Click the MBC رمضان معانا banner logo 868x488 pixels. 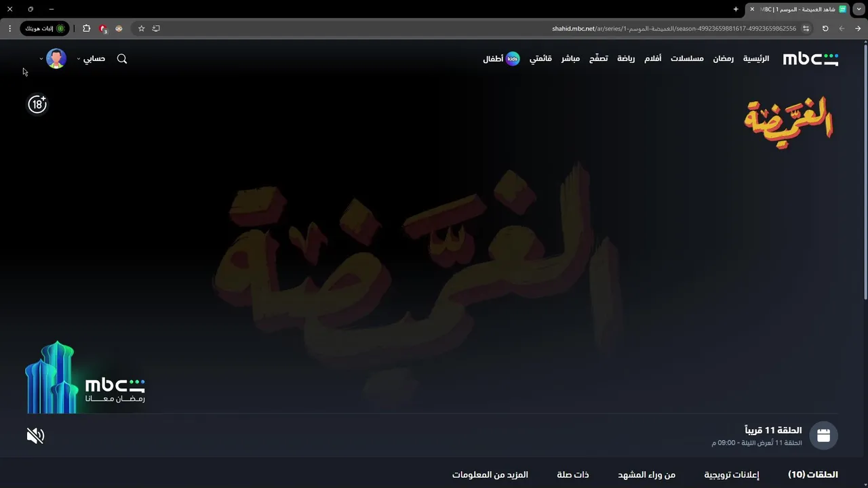(85, 378)
